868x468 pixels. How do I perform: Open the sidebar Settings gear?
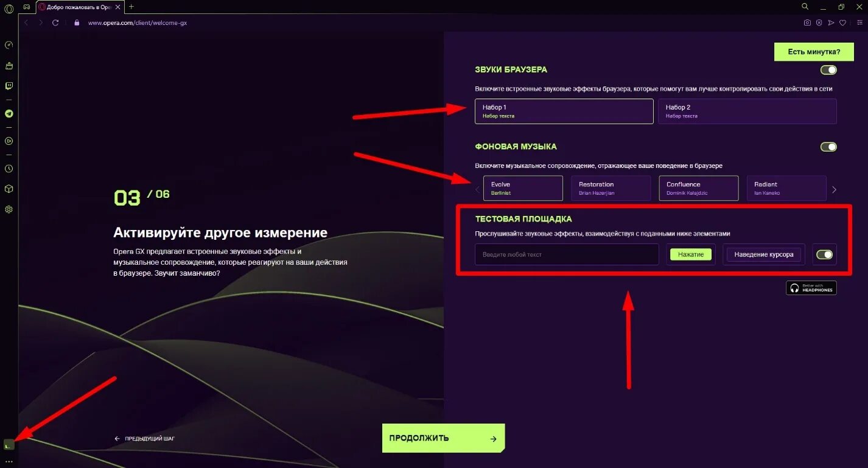[x=9, y=209]
